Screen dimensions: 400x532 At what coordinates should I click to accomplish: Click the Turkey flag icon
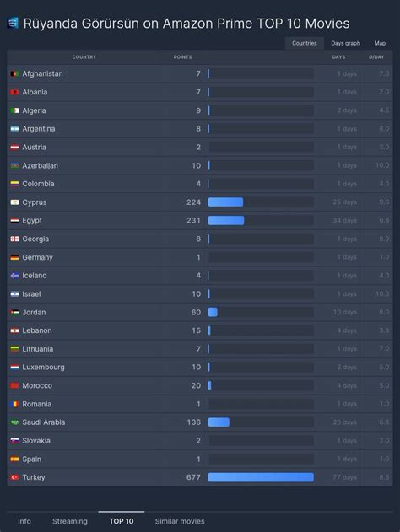(14, 477)
